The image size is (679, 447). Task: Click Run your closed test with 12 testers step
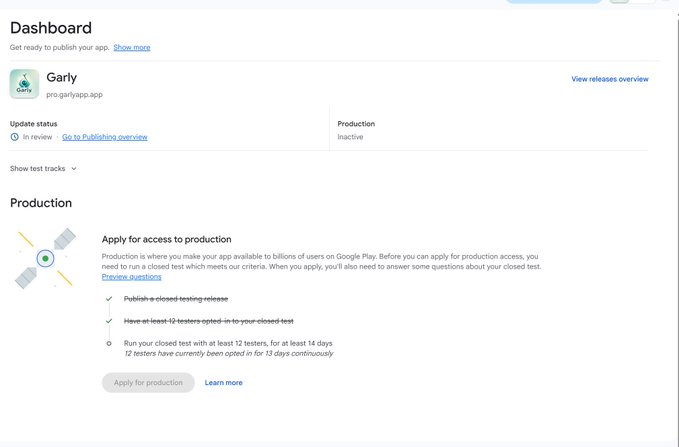(x=228, y=343)
